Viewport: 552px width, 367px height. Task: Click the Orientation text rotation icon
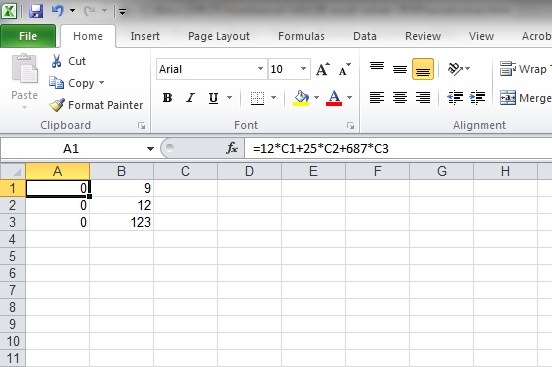pos(455,69)
